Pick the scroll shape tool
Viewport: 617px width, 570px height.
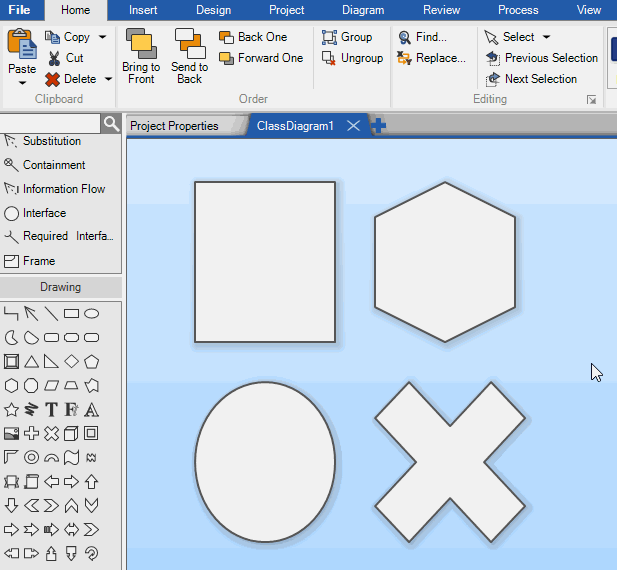pyautogui.click(x=31, y=481)
